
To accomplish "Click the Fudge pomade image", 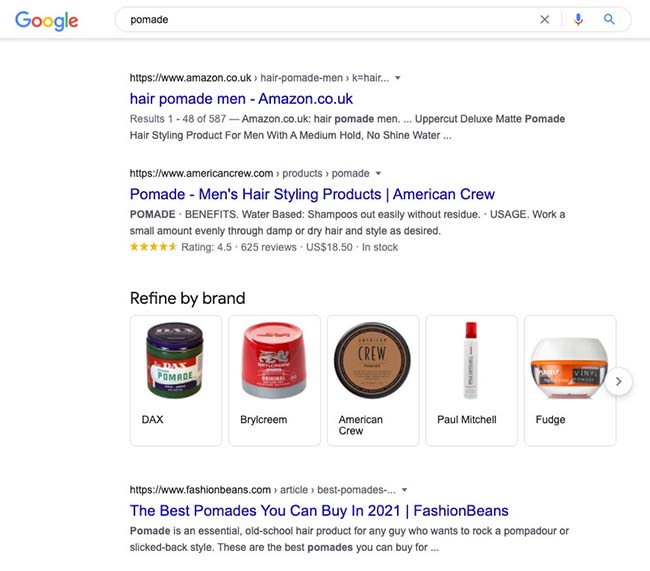I will (x=568, y=360).
